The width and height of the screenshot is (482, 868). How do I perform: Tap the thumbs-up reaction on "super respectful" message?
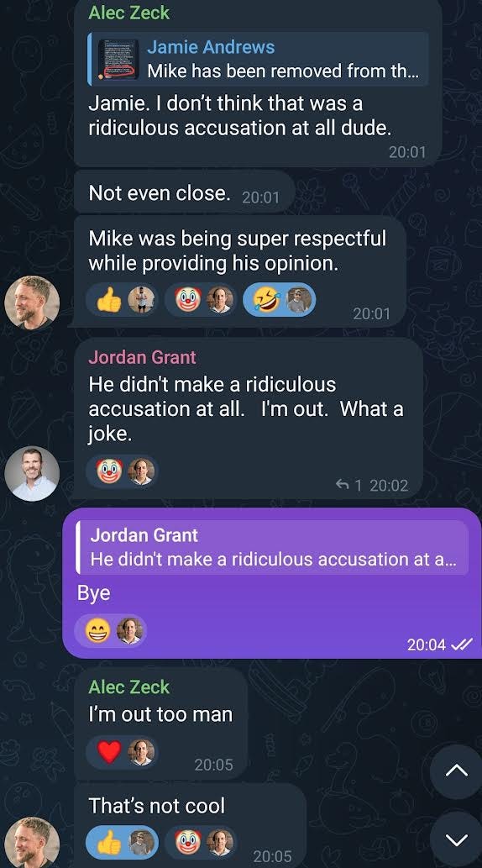pos(122,301)
